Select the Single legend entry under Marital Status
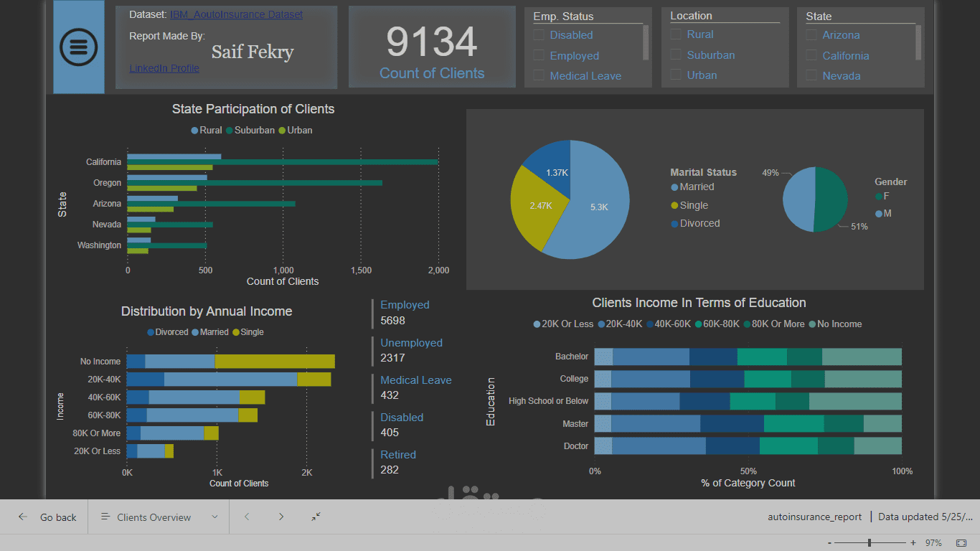The image size is (980, 551). click(689, 205)
